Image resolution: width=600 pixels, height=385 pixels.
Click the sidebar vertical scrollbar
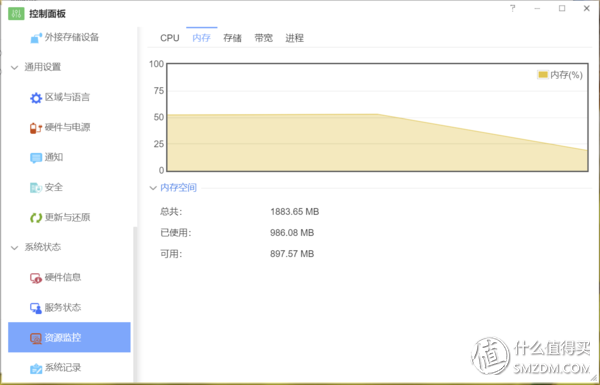click(x=134, y=305)
